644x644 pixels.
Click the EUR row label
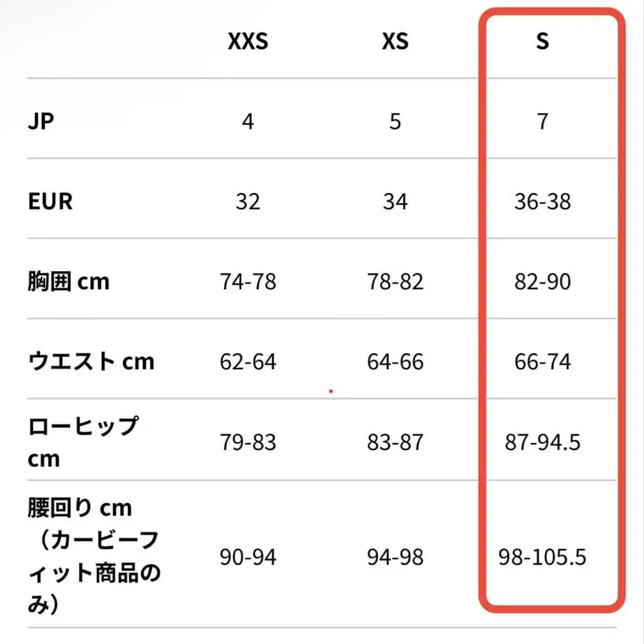click(50, 201)
